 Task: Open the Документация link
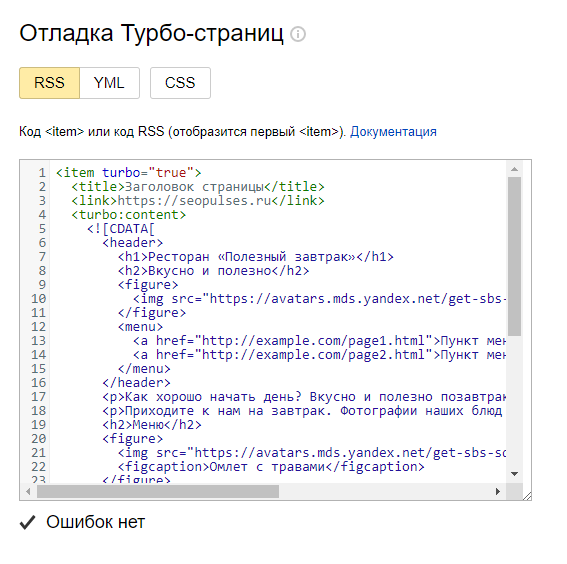393,132
